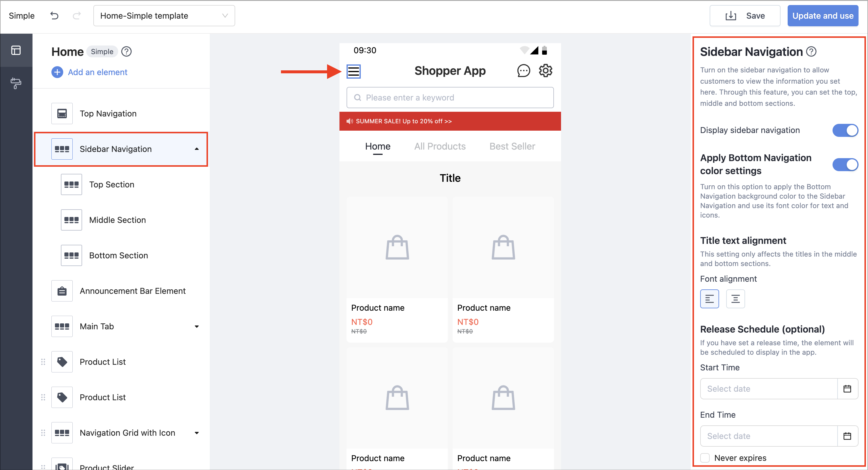Open the paint roller theme icon
868x470 pixels.
click(16, 83)
